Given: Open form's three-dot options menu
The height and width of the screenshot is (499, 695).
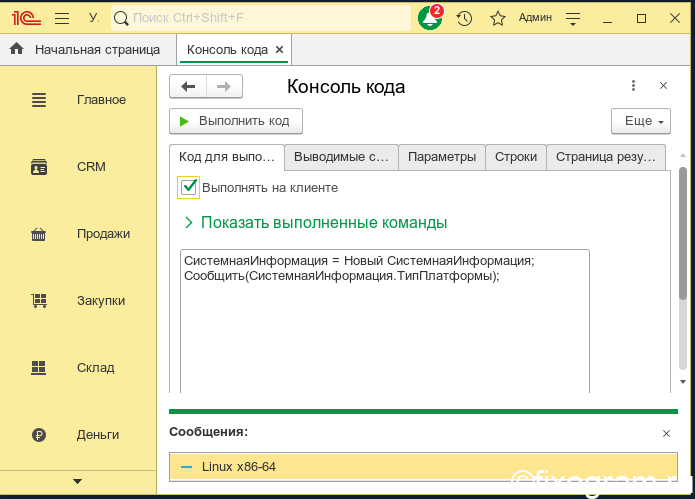Looking at the screenshot, I should (633, 86).
